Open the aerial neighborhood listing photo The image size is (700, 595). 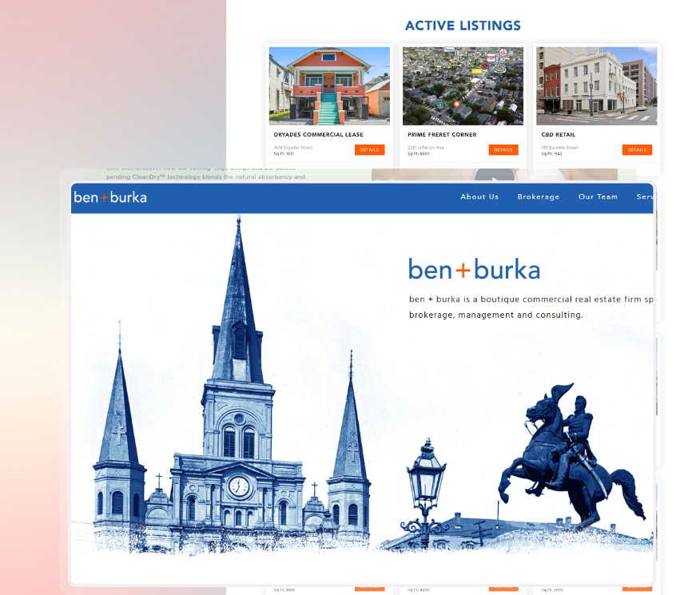463,86
